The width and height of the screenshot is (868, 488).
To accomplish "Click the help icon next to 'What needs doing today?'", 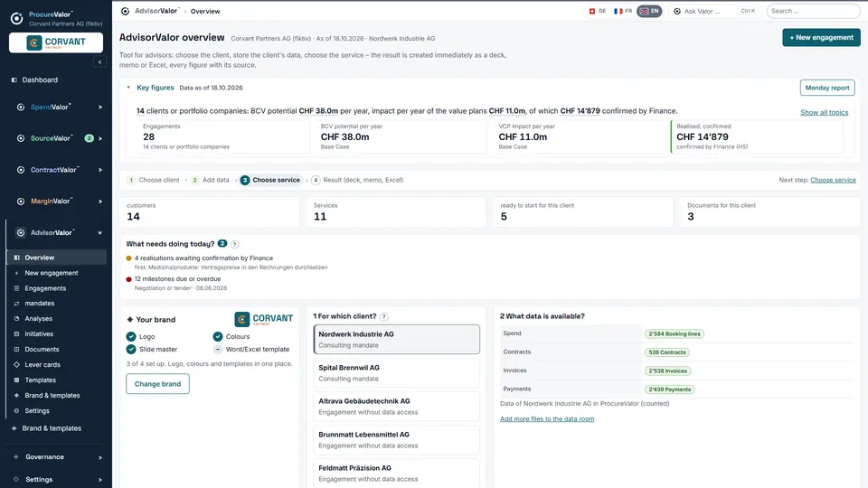I will (x=235, y=244).
